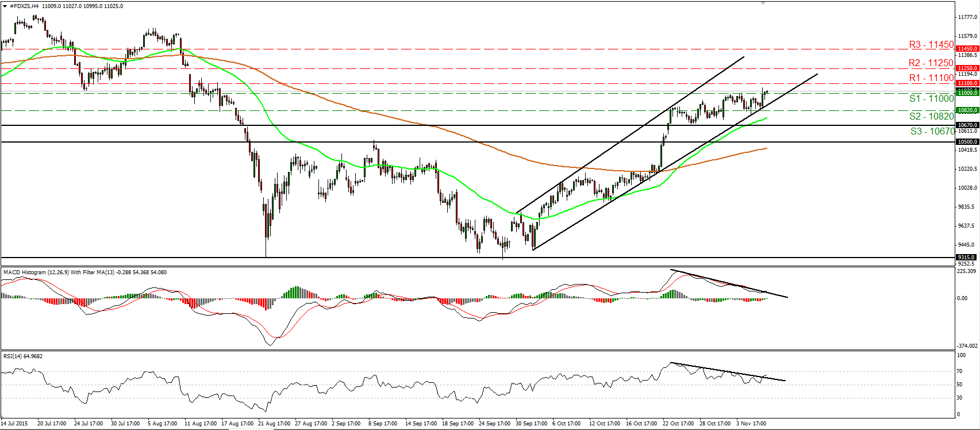Screen dimensions: 980x430
Task: Select the S1 - 11000 support label
Action: (931, 98)
